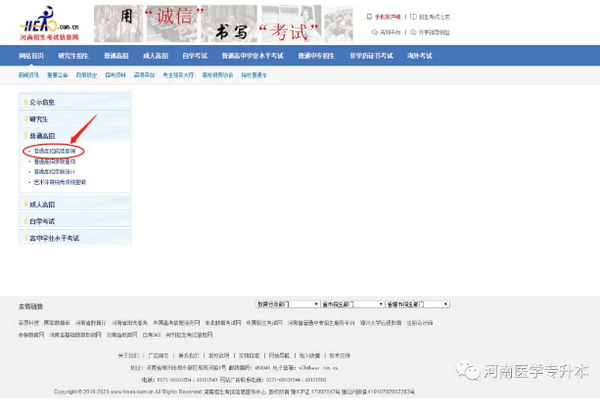The height and width of the screenshot is (413, 600).
Task: Select 海外考试 in the navigation bar
Action: [419, 55]
